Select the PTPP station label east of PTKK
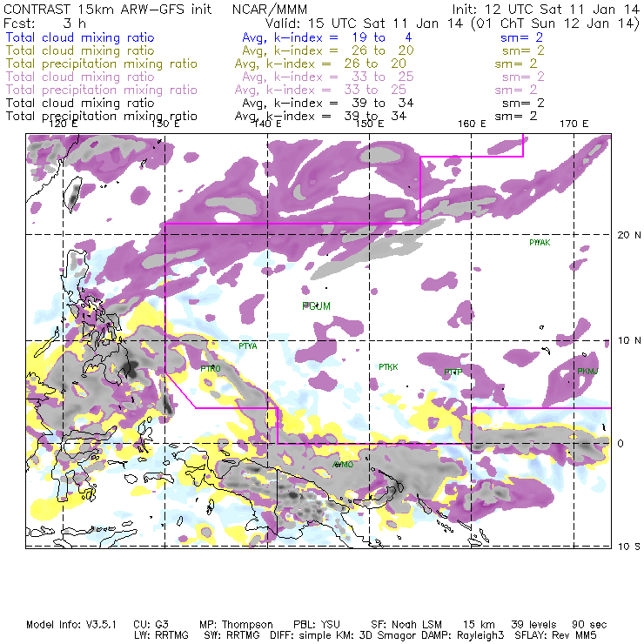Screen dimensions: 644x644 pos(453,372)
